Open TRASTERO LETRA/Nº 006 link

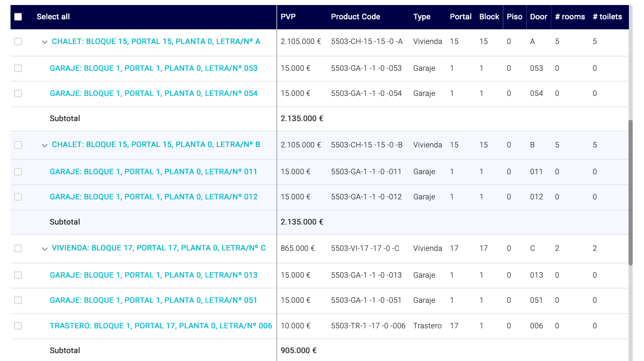(161, 326)
